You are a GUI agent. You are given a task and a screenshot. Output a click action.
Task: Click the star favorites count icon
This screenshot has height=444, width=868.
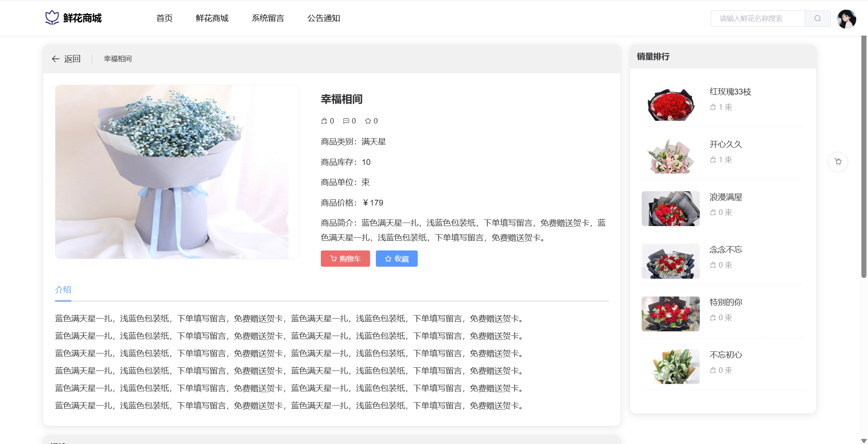click(x=368, y=121)
